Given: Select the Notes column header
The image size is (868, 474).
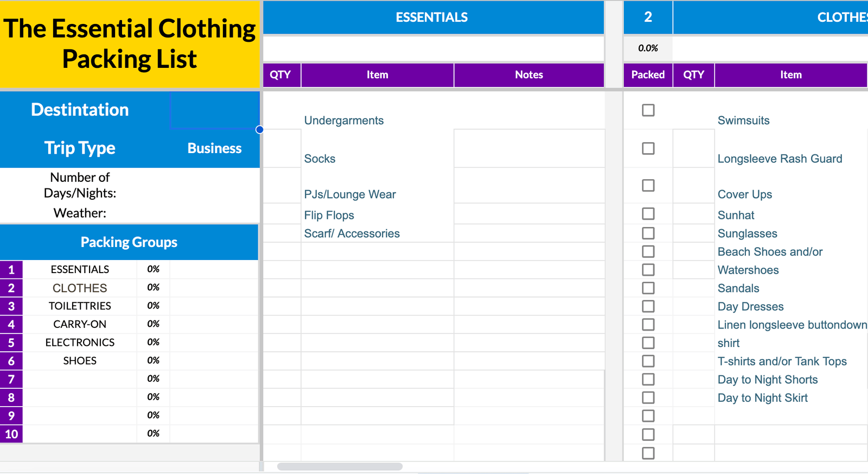Looking at the screenshot, I should click(529, 75).
